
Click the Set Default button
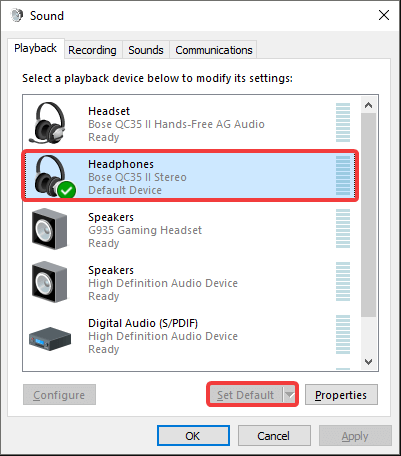(245, 395)
